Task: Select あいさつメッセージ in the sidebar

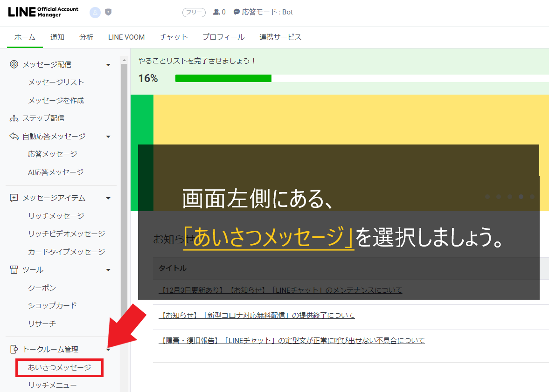Action: 59,368
